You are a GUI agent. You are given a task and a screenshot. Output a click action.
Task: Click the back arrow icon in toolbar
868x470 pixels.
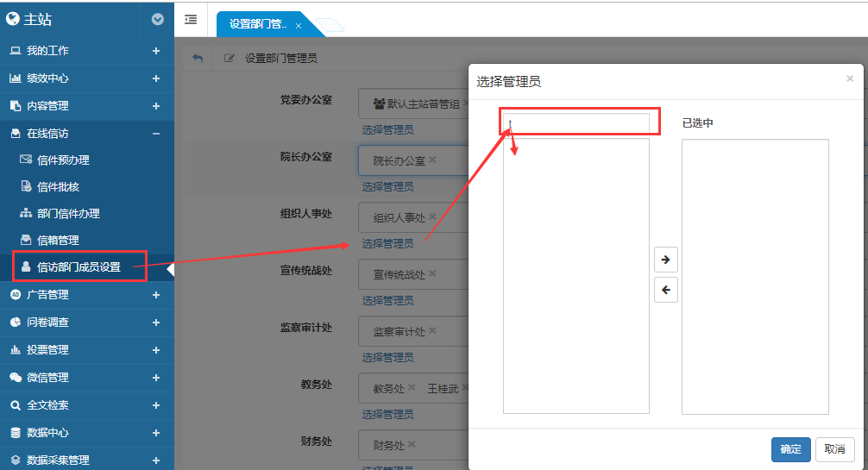coord(198,58)
